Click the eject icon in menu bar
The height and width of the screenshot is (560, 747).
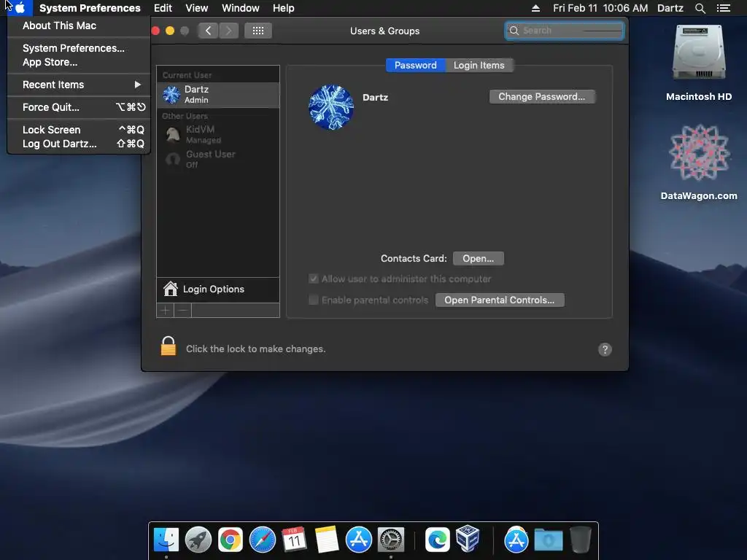(x=535, y=8)
